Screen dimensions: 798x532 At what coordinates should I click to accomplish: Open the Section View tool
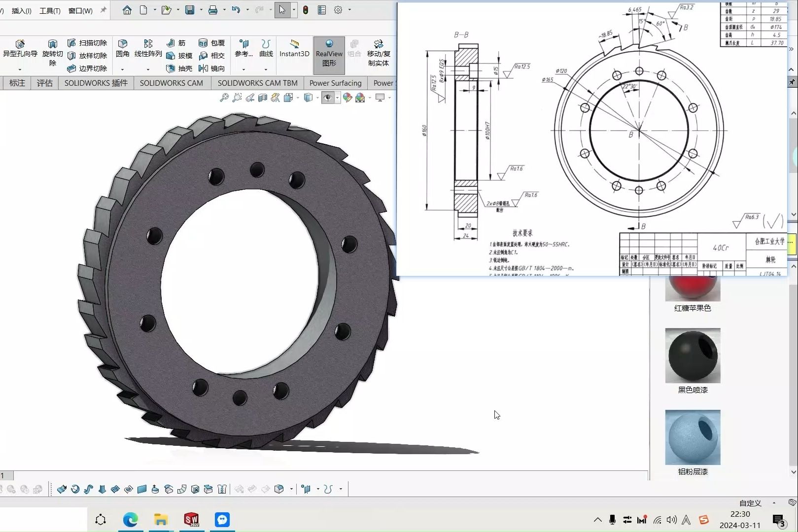263,98
